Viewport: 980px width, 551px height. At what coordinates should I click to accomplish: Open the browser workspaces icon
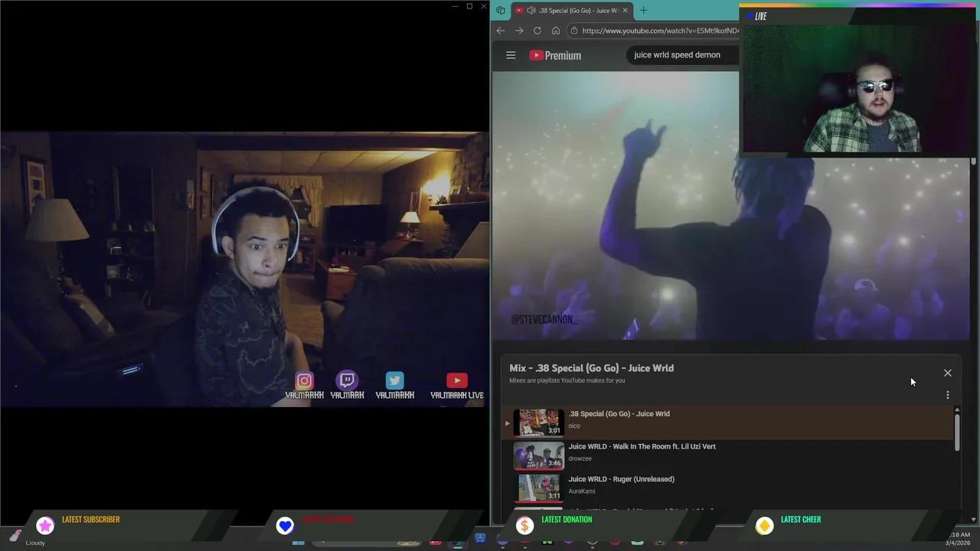(501, 11)
